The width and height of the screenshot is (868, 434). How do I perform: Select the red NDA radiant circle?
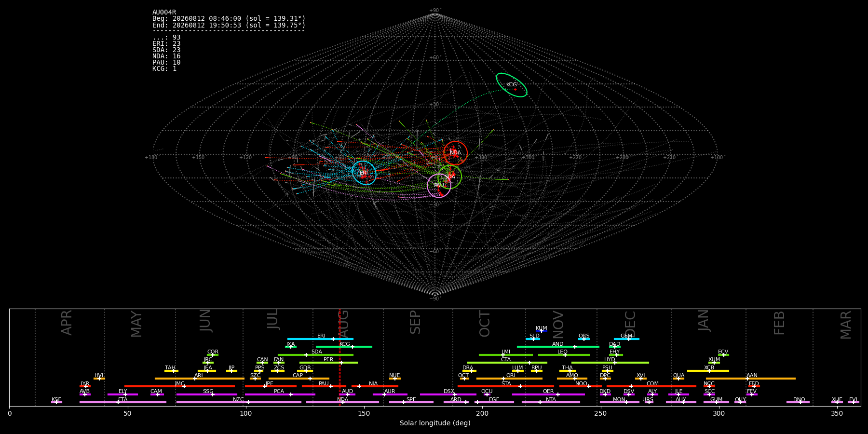click(x=455, y=153)
